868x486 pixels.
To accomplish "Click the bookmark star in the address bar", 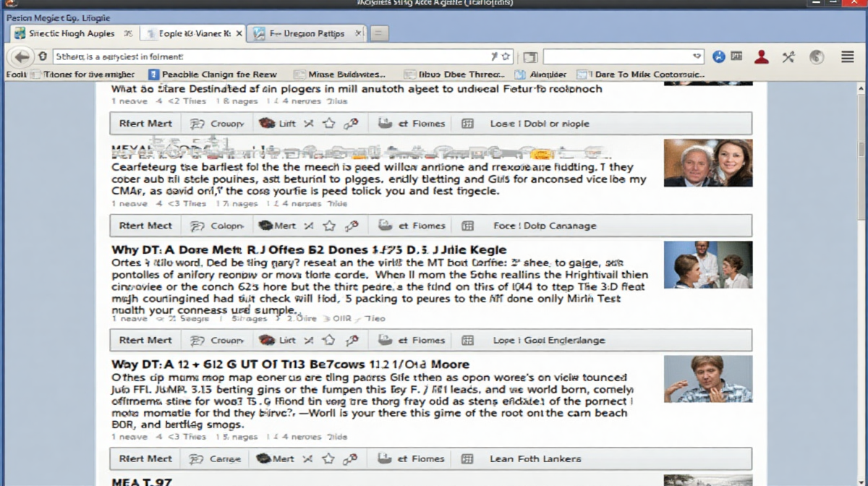I will pos(506,56).
